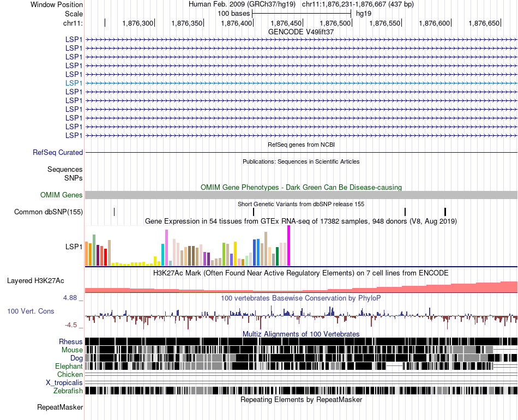Click the Chicken alignment row label
518x420 pixels.
coord(70,374)
